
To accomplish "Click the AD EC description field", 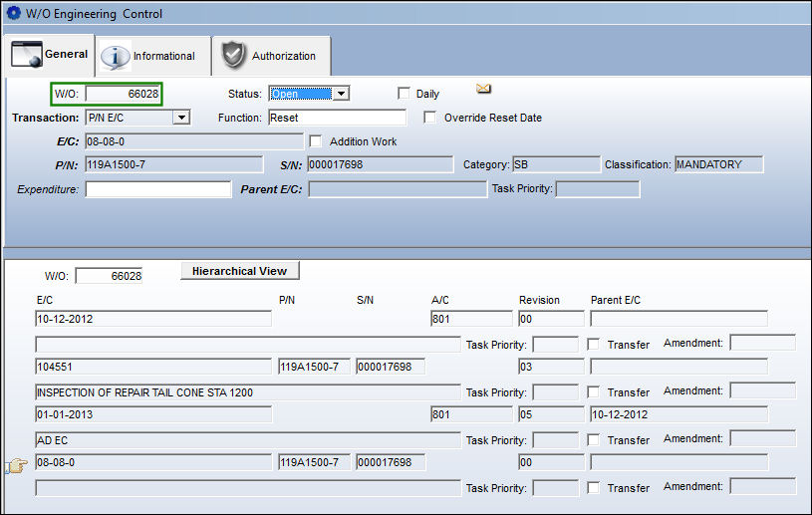I will click(247, 440).
